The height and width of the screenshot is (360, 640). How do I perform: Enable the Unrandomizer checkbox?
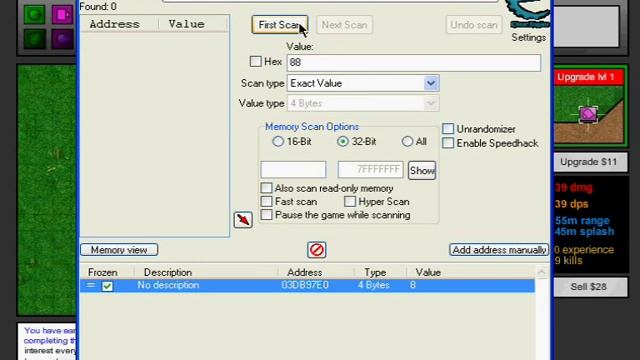(x=448, y=129)
